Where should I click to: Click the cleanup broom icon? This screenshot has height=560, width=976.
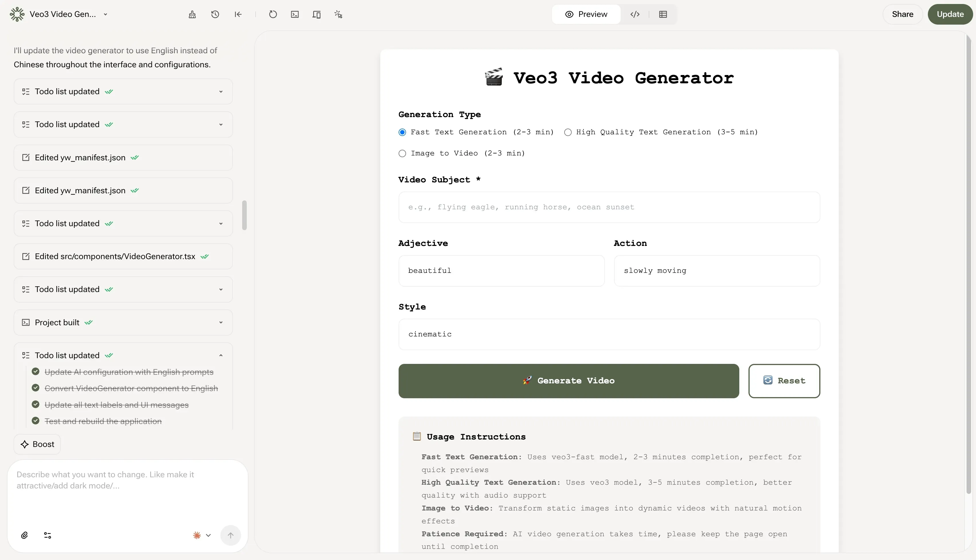(x=192, y=14)
